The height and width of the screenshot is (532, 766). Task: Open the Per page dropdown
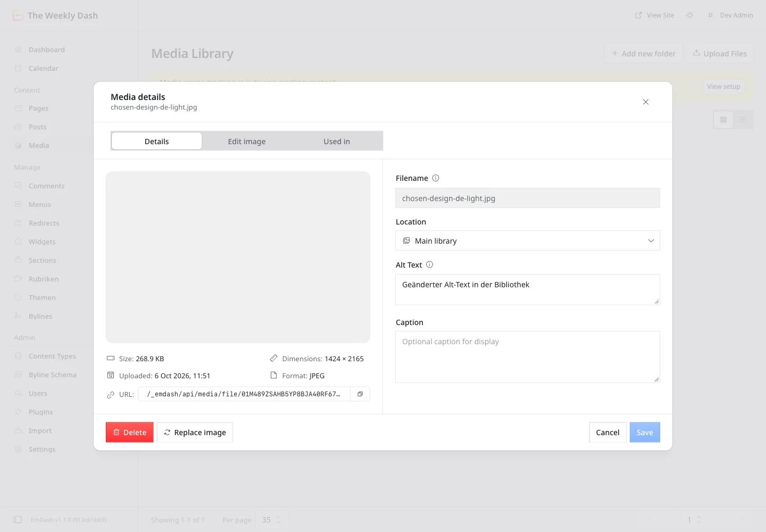(272, 520)
